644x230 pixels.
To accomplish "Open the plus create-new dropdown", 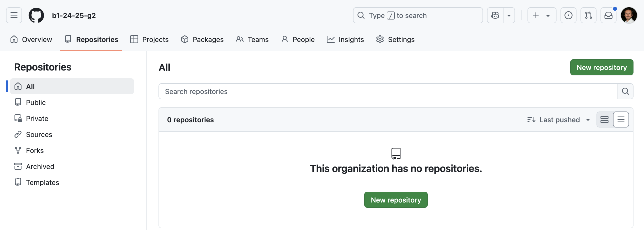I will tap(541, 15).
